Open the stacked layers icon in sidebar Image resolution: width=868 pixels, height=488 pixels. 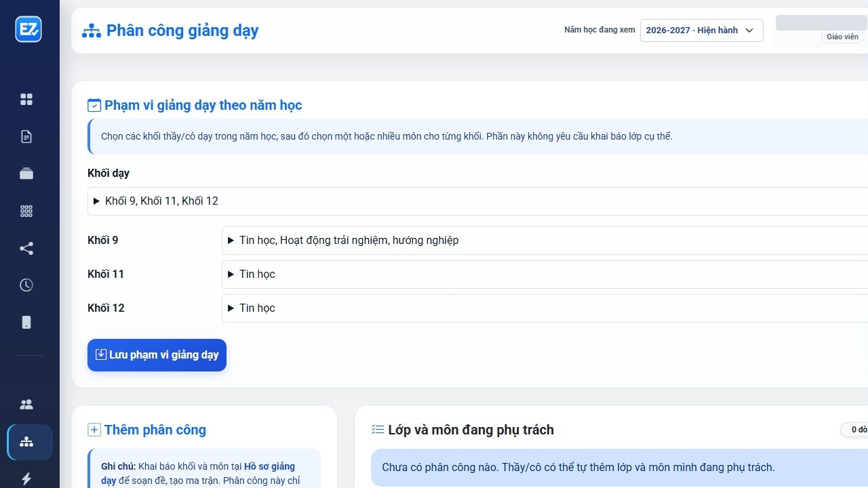[26, 174]
